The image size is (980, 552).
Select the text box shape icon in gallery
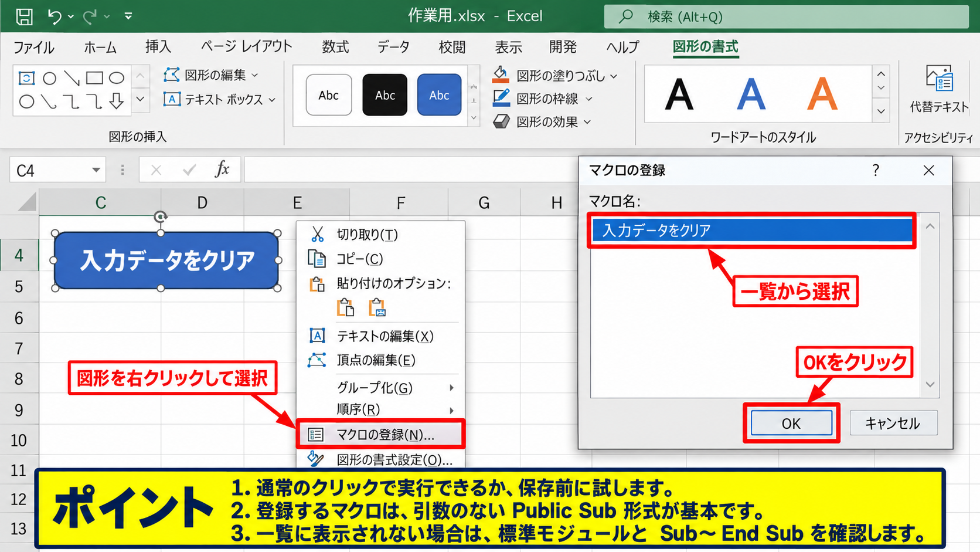[26, 77]
